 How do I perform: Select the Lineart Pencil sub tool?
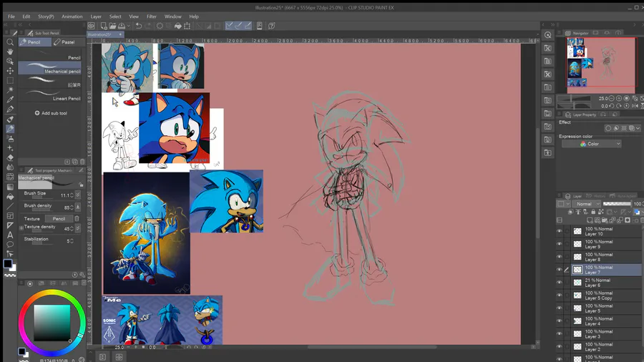tap(49, 95)
